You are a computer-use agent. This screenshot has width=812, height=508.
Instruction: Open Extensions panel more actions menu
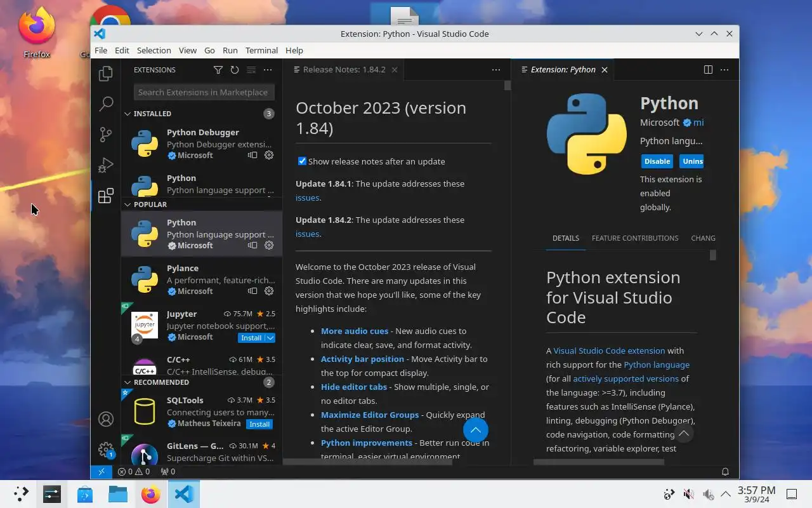pos(268,70)
